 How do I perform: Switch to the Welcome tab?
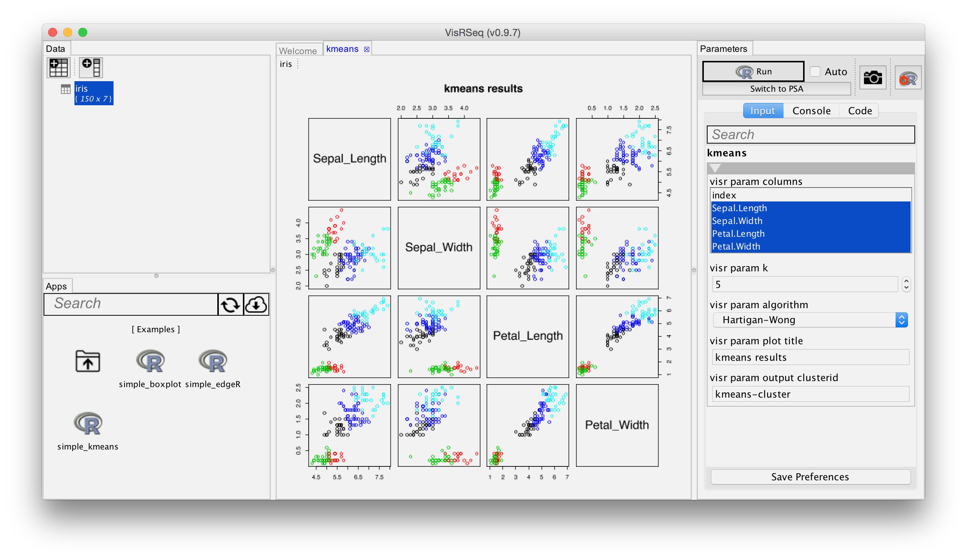298,51
